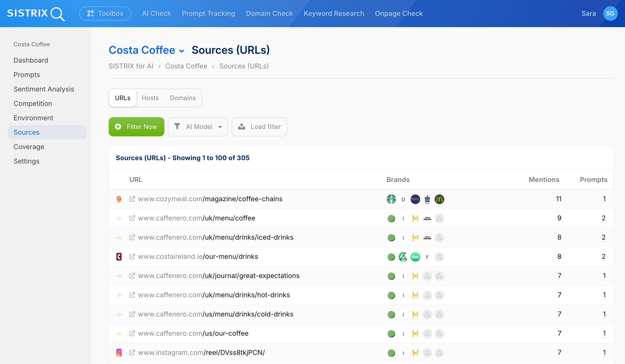
Task: Open the AI Model filter dropdown
Action: point(198,127)
